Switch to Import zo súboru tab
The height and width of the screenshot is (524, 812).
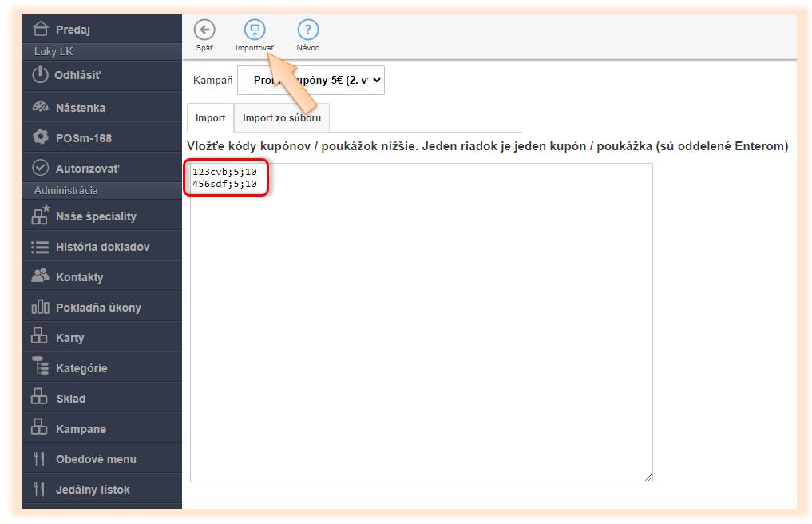tap(282, 118)
